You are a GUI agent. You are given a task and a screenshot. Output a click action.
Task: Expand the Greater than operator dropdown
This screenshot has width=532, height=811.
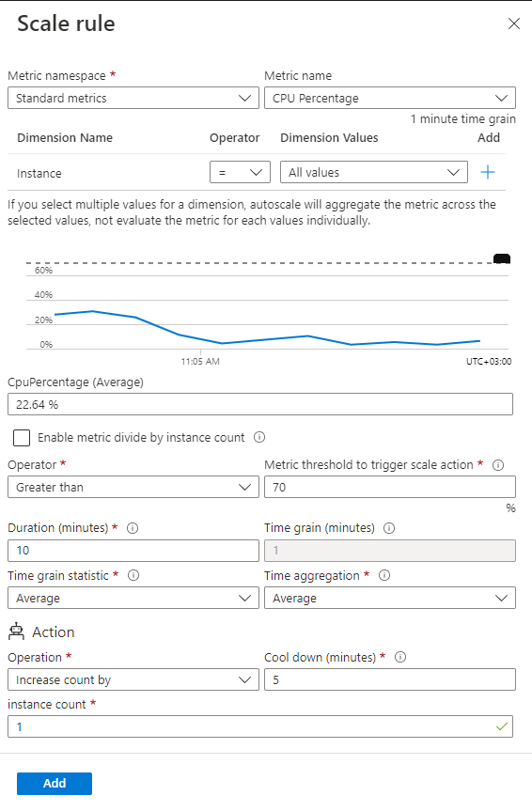pyautogui.click(x=133, y=487)
